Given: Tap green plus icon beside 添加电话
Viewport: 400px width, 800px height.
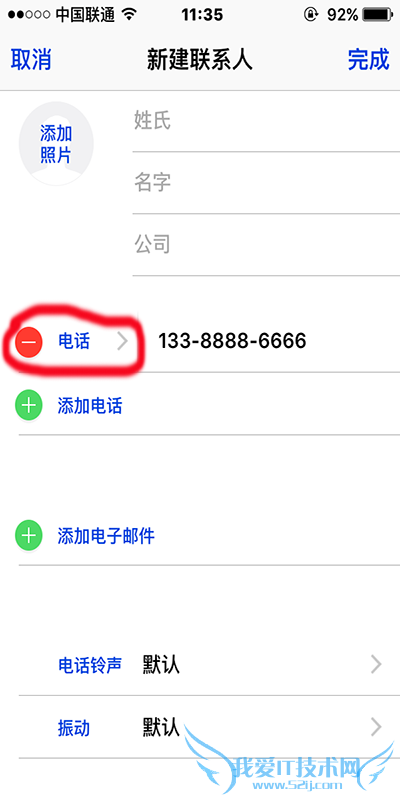Looking at the screenshot, I should [x=29, y=406].
